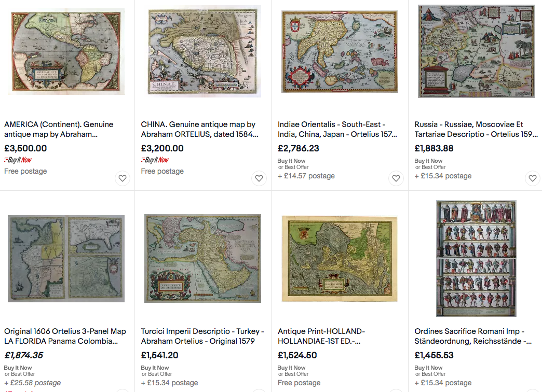View the 3-panel La Florida map image

(66, 259)
